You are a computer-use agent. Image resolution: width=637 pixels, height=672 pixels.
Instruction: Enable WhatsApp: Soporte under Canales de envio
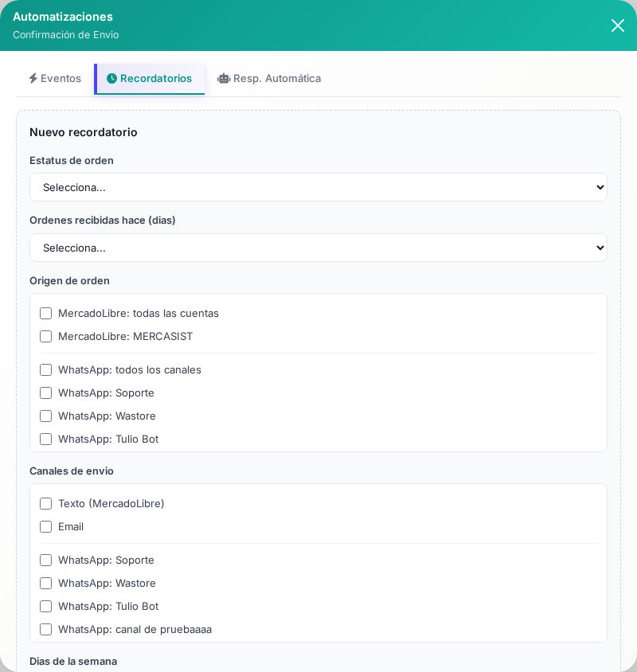click(x=46, y=561)
